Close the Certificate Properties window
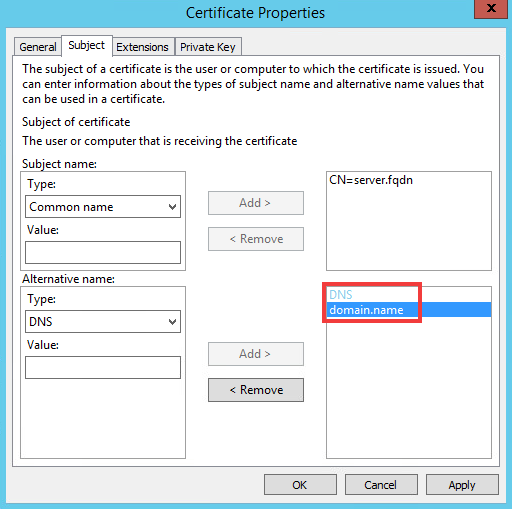 [491, 9]
